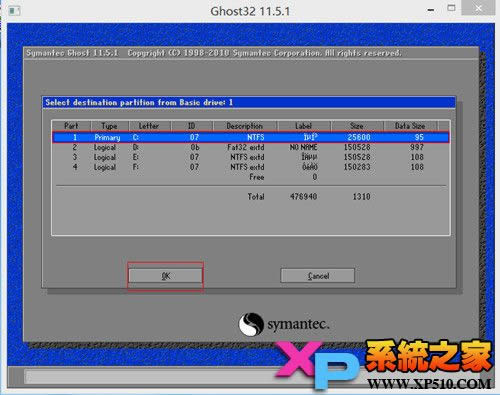This screenshot has height=395, width=500.
Task: Select partition 2 Logical D: Fat32 row
Action: [251, 147]
